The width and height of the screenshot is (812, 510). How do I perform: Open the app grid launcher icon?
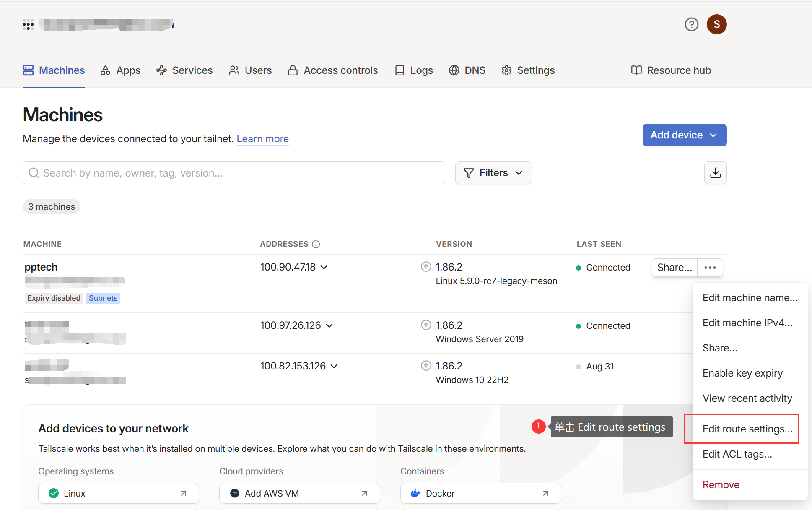pos(28,25)
